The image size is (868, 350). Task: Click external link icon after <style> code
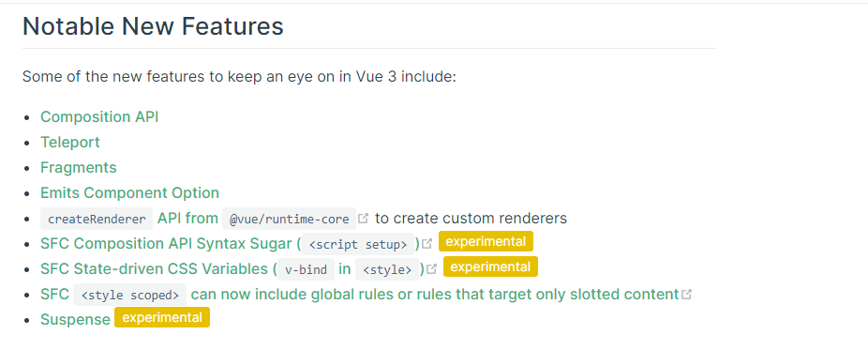tap(432, 269)
